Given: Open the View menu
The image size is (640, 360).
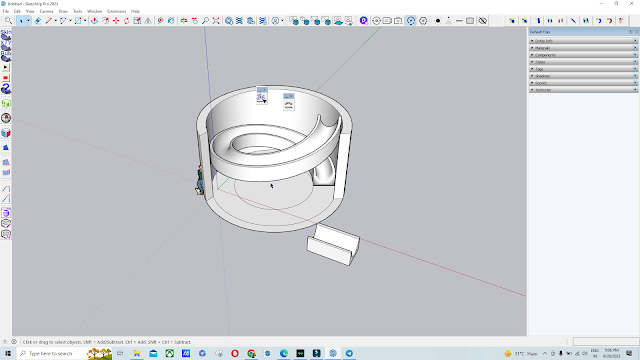Looking at the screenshot, I should coord(30,11).
